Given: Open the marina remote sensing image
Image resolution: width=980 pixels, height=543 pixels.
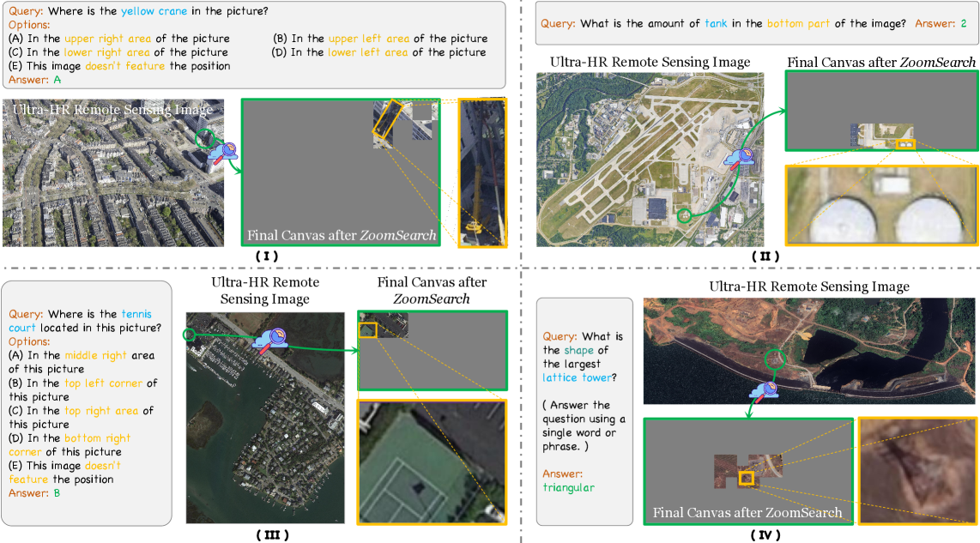Looking at the screenshot, I should (265, 418).
